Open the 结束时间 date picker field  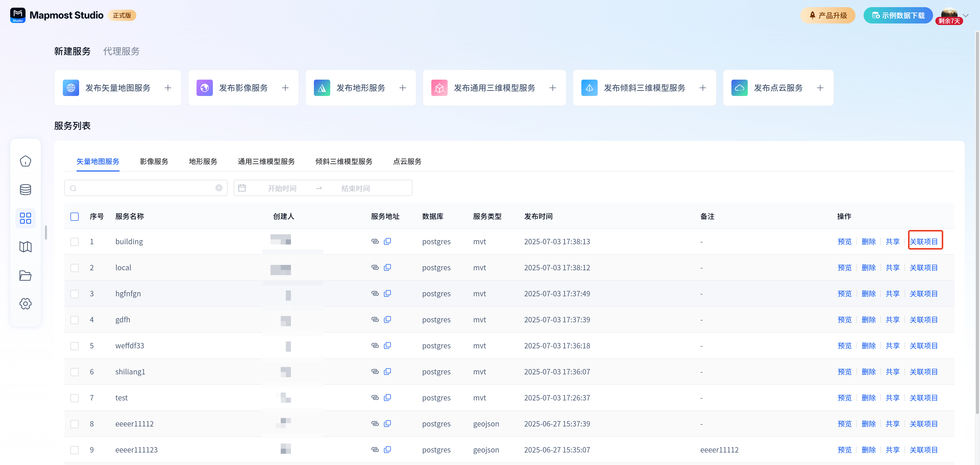[355, 188]
